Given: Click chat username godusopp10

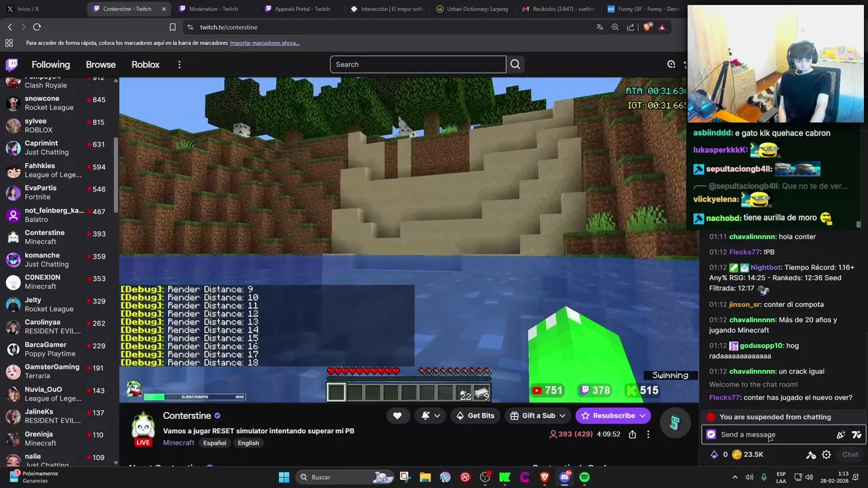Looking at the screenshot, I should tap(762, 346).
